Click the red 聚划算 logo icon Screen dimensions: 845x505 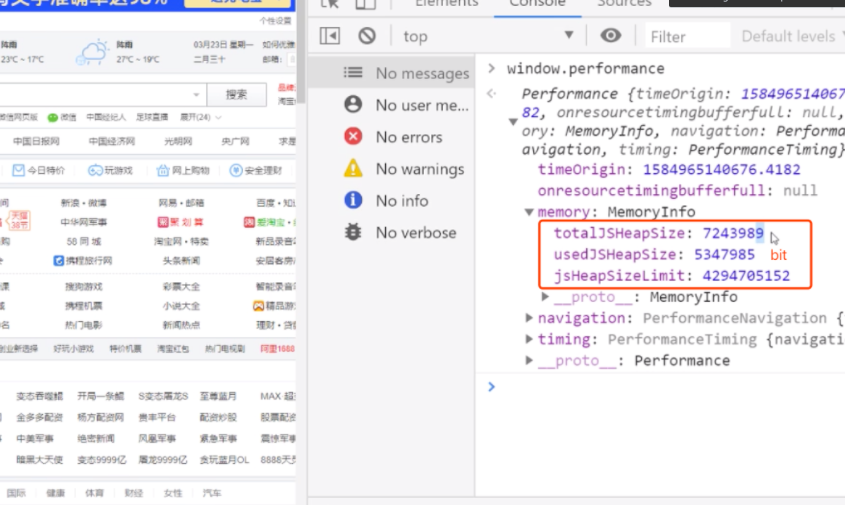163,222
